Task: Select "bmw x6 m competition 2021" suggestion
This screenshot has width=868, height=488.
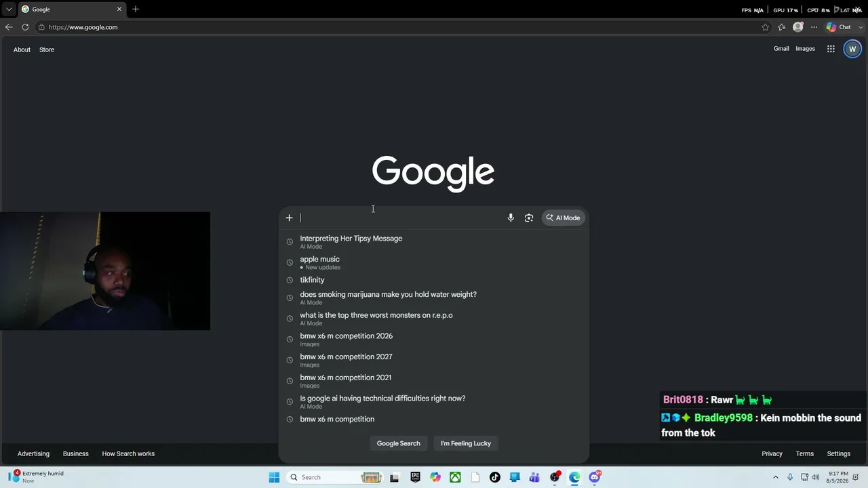Action: pyautogui.click(x=434, y=381)
